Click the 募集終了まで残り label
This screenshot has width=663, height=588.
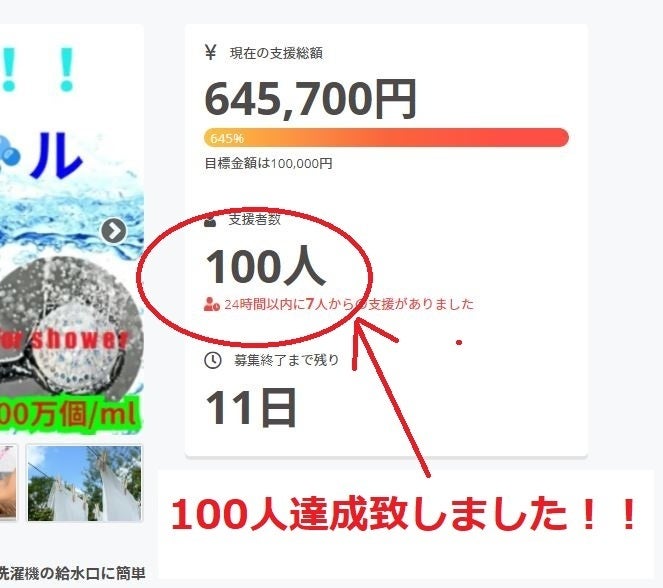(287, 360)
